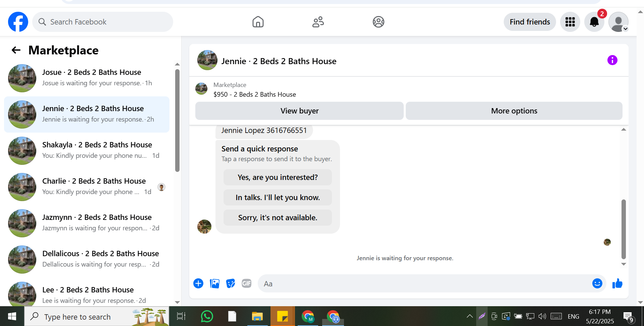Click the chat messages scroll up arrow

624,130
